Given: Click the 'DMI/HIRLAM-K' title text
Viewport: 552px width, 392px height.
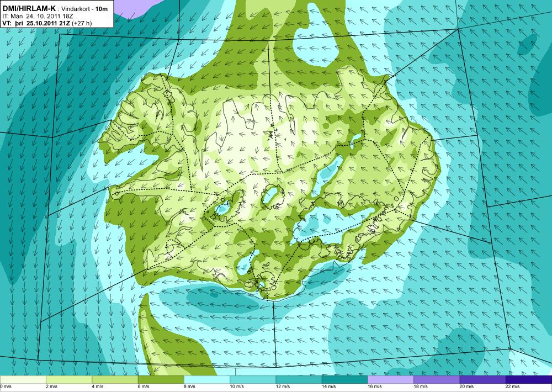Looking at the screenshot, I should (x=29, y=9).
